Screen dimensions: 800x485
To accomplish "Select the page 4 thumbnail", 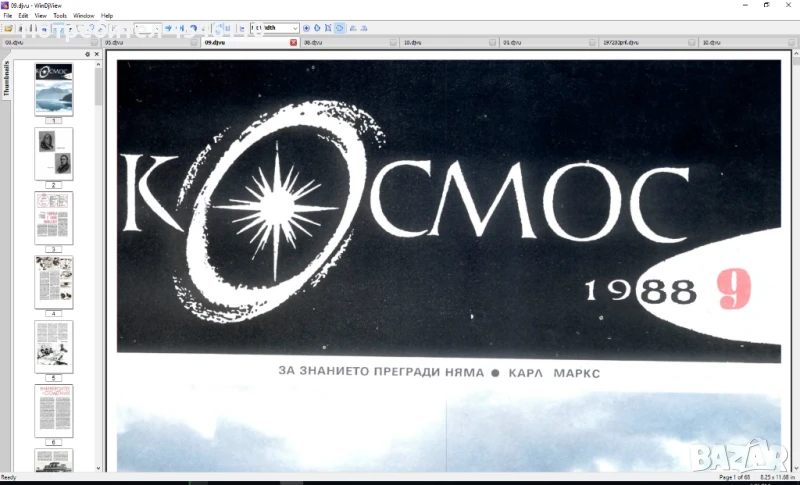I will (54, 282).
